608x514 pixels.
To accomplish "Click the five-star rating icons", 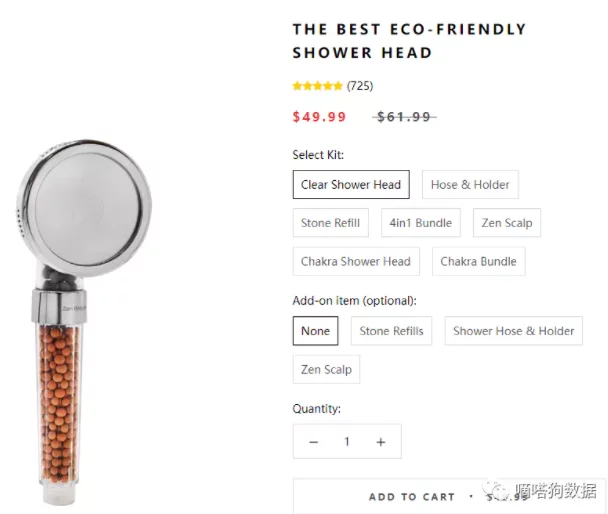I will (x=317, y=86).
